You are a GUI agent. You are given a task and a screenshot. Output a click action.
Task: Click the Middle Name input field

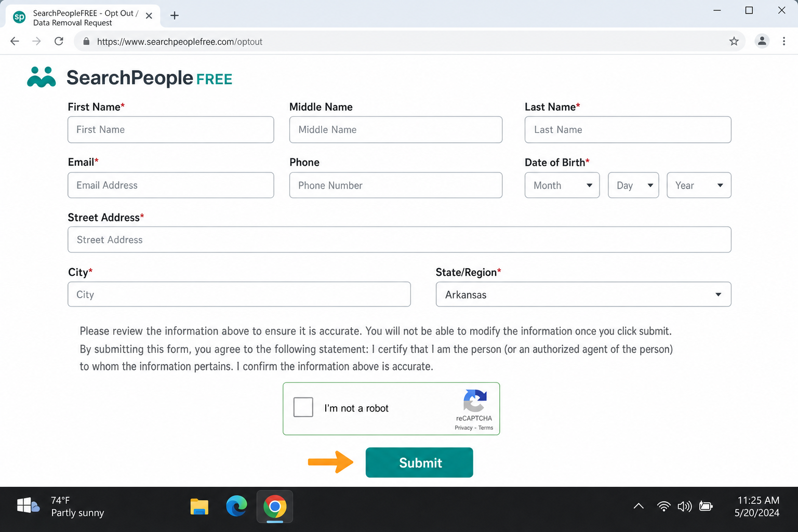coord(396,130)
